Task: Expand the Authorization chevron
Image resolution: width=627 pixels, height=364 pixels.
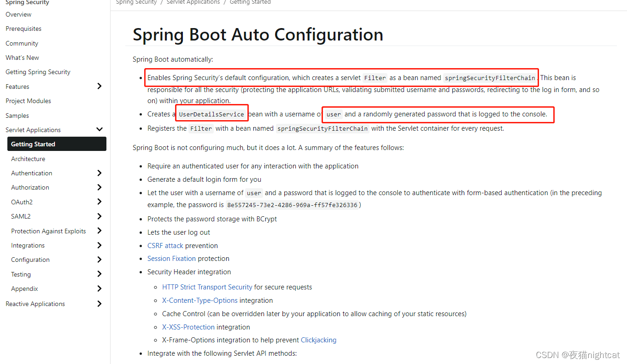Action: point(100,187)
